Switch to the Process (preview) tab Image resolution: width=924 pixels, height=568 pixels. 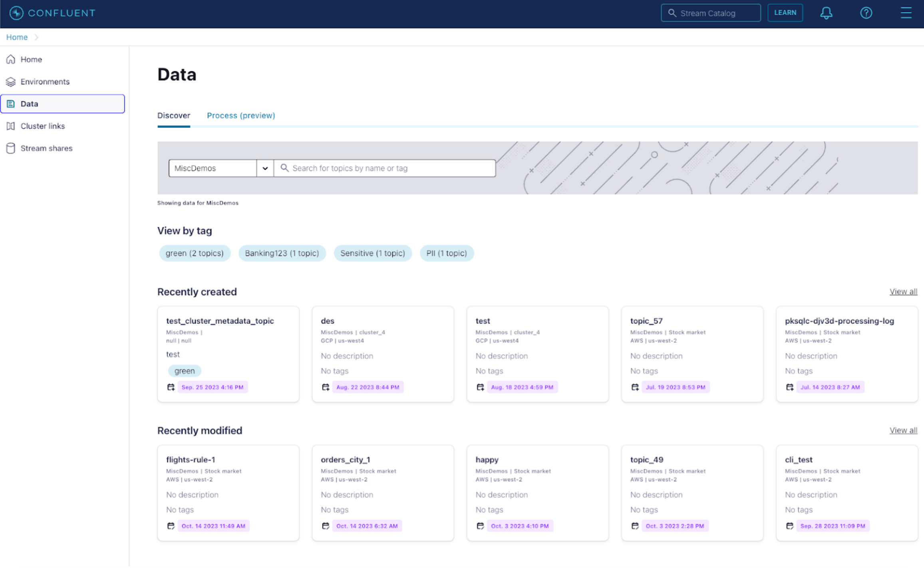click(241, 115)
